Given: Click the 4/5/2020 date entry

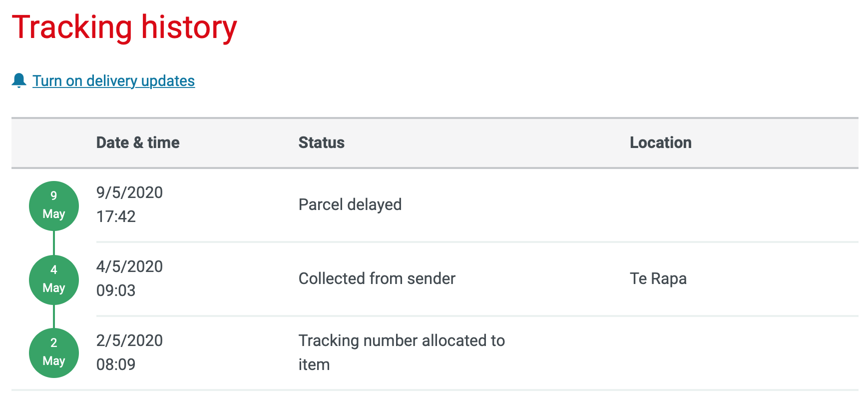Looking at the screenshot, I should point(129,266).
